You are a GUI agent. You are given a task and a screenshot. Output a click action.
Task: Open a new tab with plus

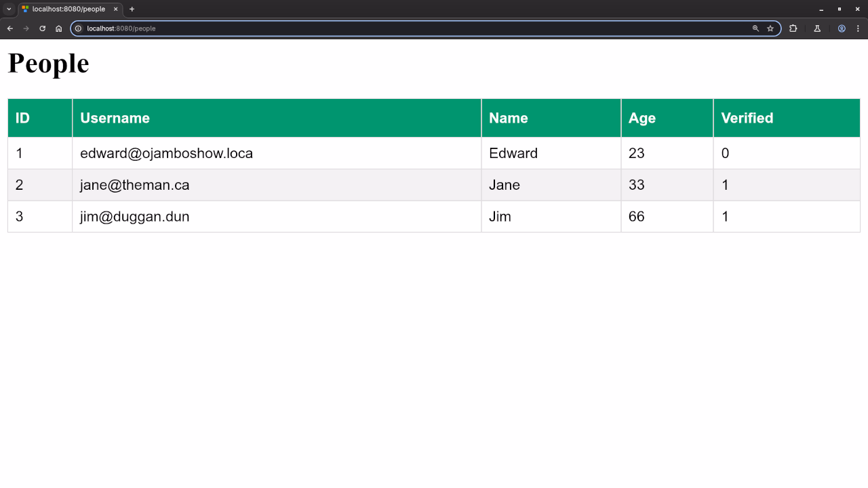(132, 9)
